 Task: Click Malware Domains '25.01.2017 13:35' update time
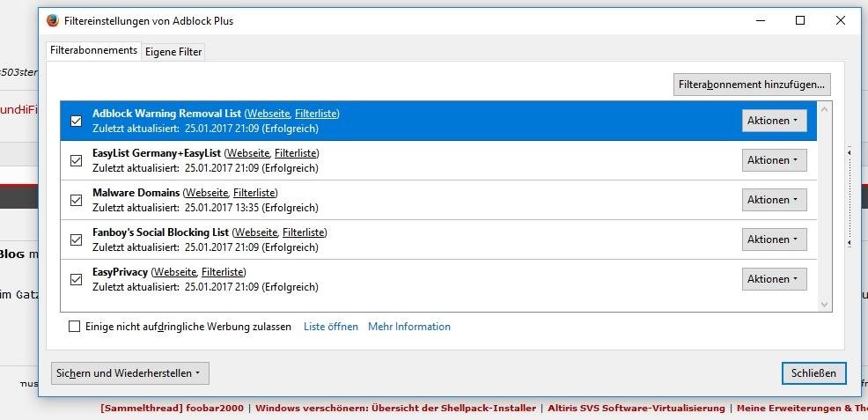[x=221, y=208]
